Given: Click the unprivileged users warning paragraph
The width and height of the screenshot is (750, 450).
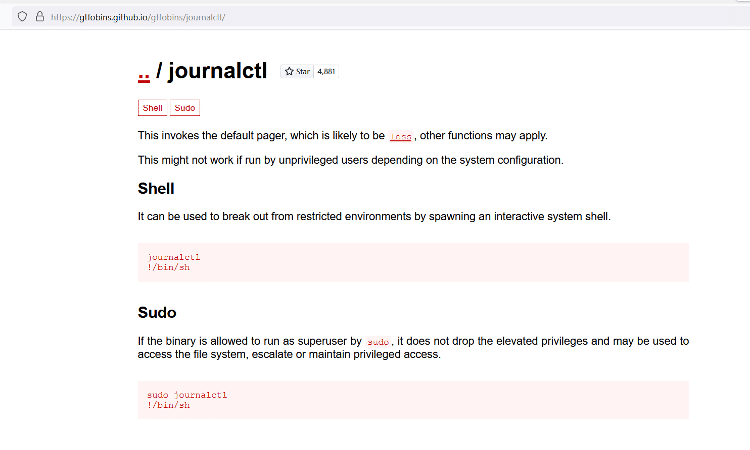Looking at the screenshot, I should click(350, 160).
